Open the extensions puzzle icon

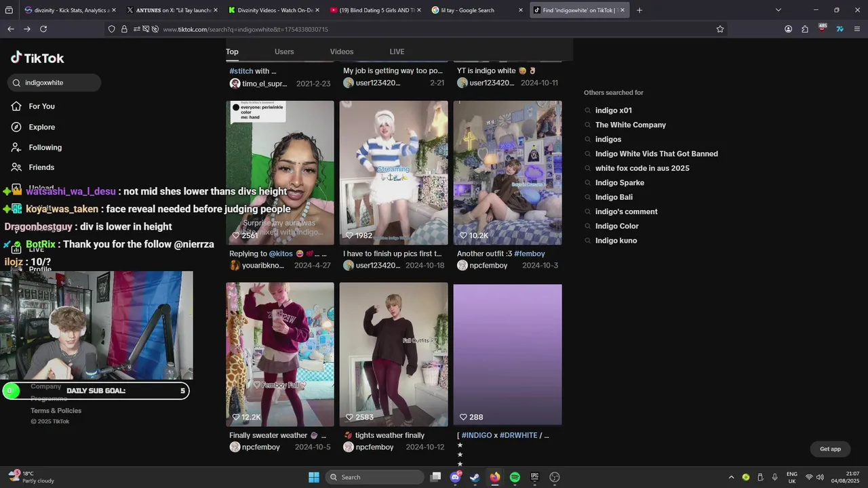pos(805,29)
